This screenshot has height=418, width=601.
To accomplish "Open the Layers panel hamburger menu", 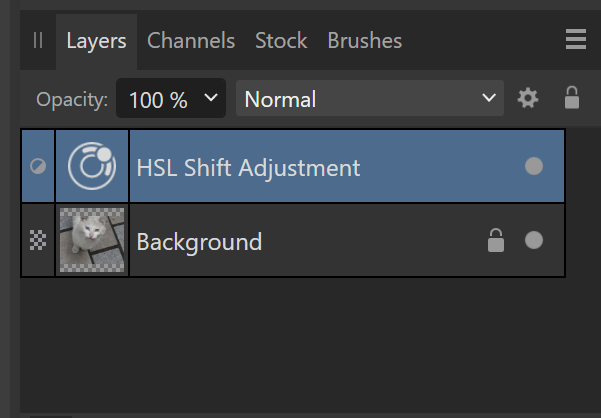I will (x=576, y=40).
